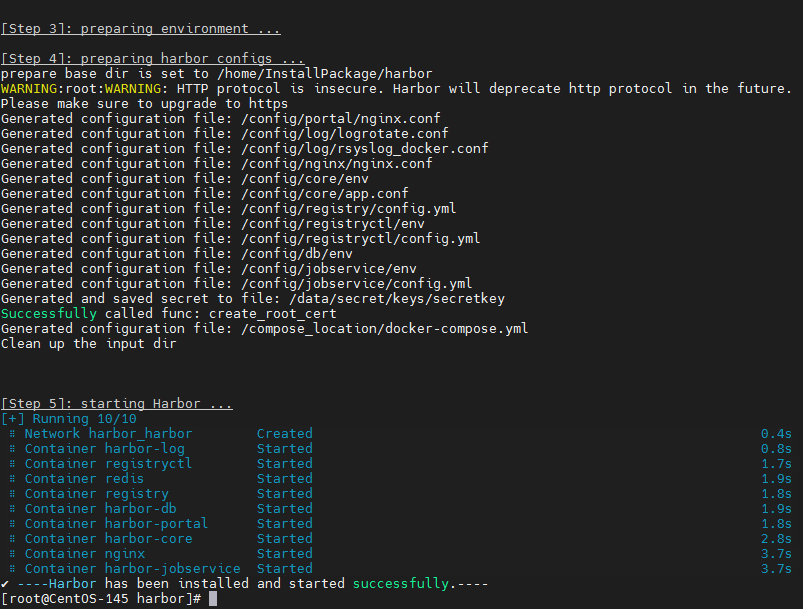This screenshot has width=803, height=609.
Task: Click the 'Created' status for the network
Action: (285, 433)
